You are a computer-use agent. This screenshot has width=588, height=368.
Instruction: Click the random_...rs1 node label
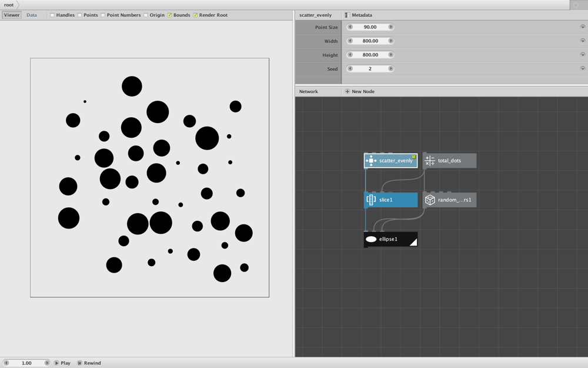[455, 200]
